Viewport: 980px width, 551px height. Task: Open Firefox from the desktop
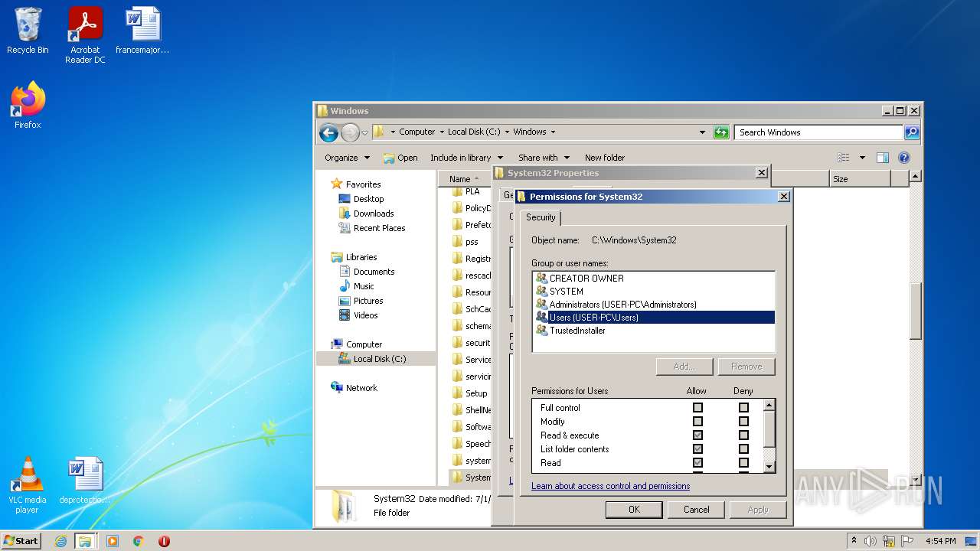pos(28,106)
